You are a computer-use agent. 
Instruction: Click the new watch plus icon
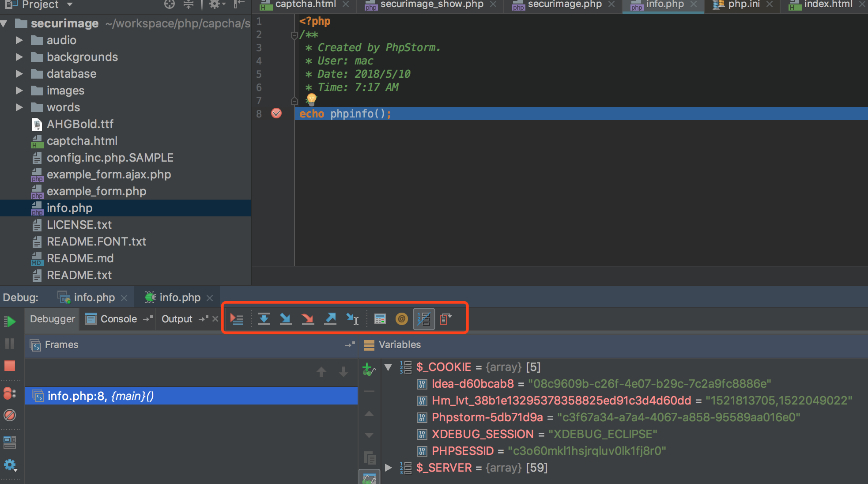point(368,368)
